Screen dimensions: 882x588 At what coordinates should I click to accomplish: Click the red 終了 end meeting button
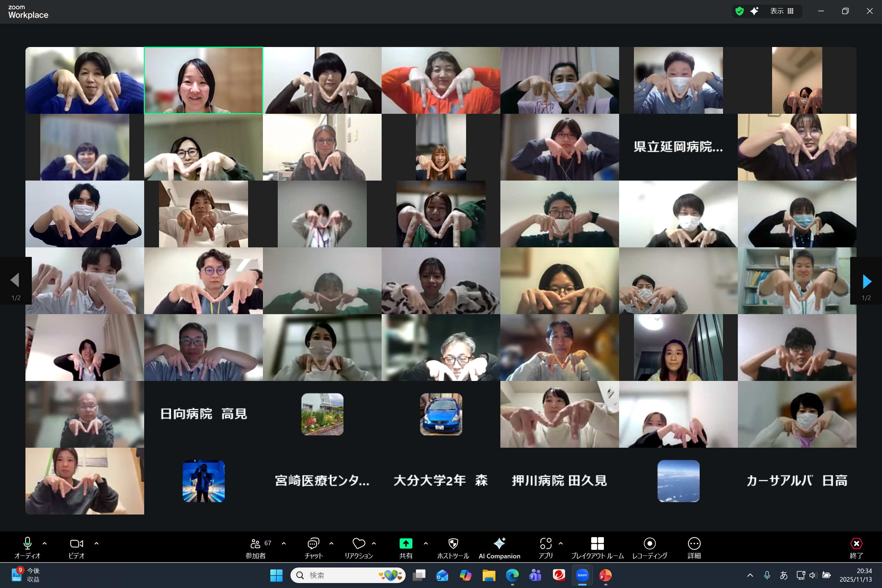coord(856,543)
